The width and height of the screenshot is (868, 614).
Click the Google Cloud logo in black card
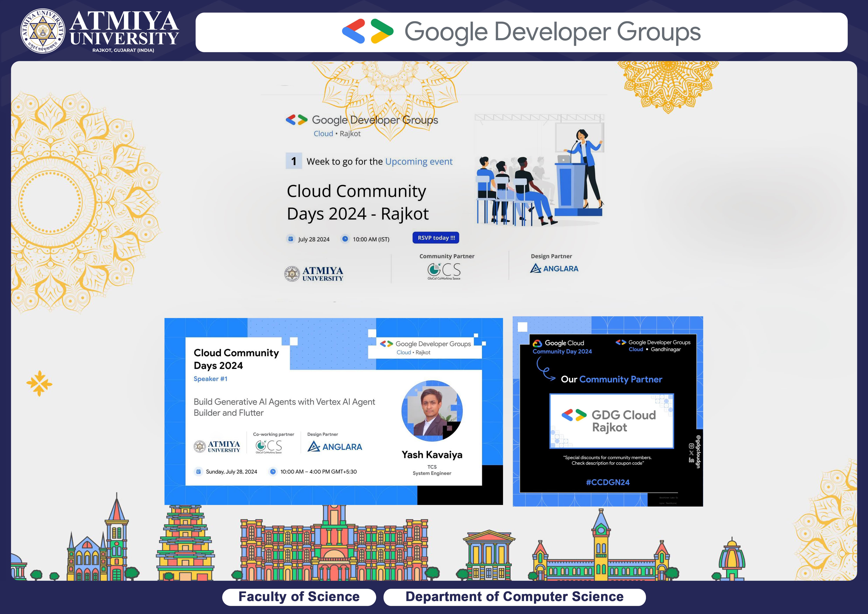point(537,343)
